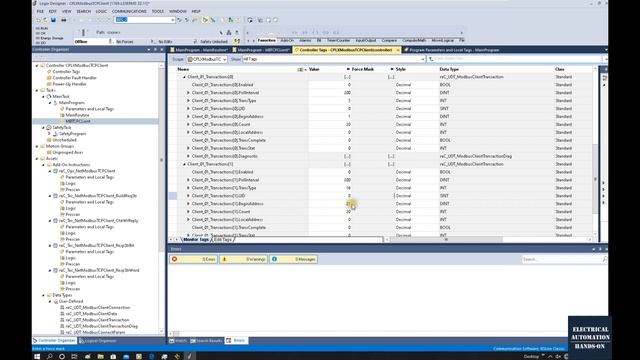Click the Errors panel Search field
Screen dimensions: 640x360
(x=562, y=259)
